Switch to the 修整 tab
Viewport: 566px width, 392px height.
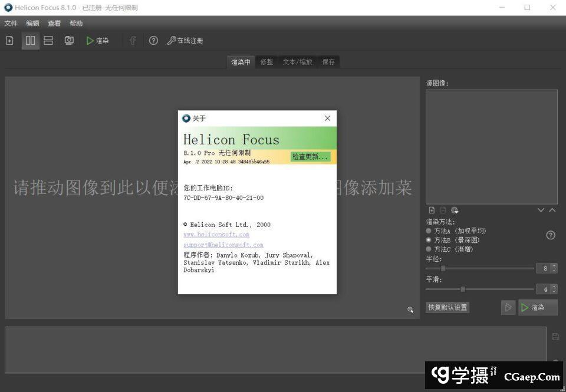coord(266,62)
